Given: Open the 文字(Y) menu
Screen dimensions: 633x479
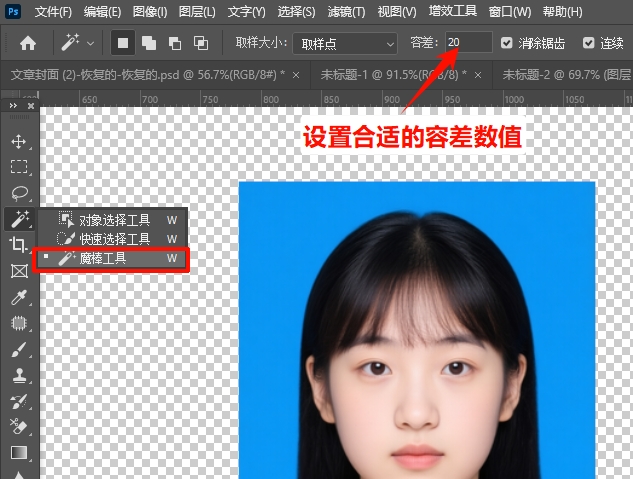Looking at the screenshot, I should click(x=246, y=12).
